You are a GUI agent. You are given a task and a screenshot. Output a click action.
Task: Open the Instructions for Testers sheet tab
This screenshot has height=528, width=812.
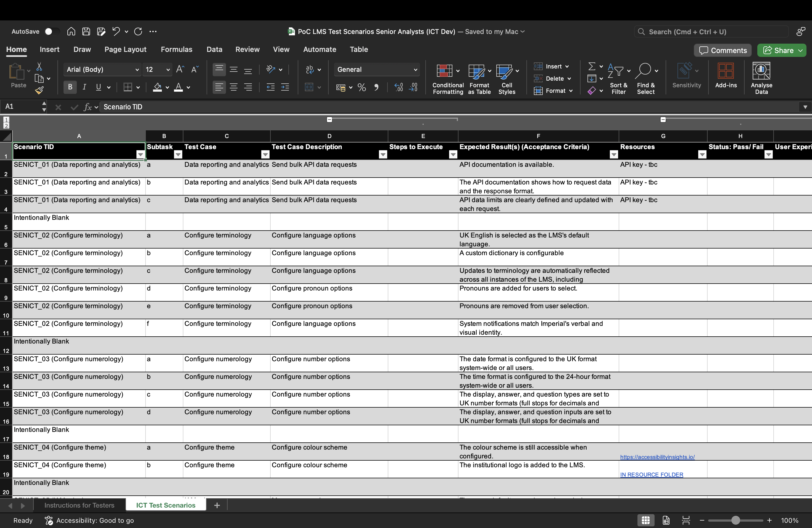pos(79,505)
